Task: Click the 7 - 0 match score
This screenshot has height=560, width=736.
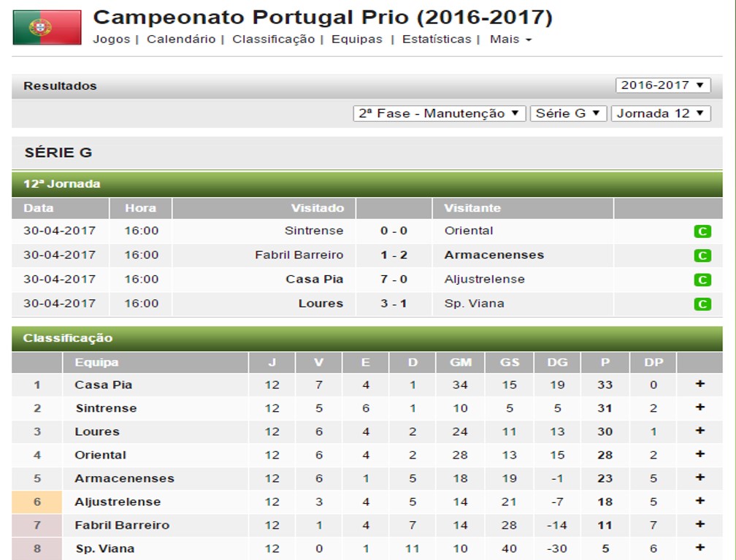Action: click(x=394, y=279)
